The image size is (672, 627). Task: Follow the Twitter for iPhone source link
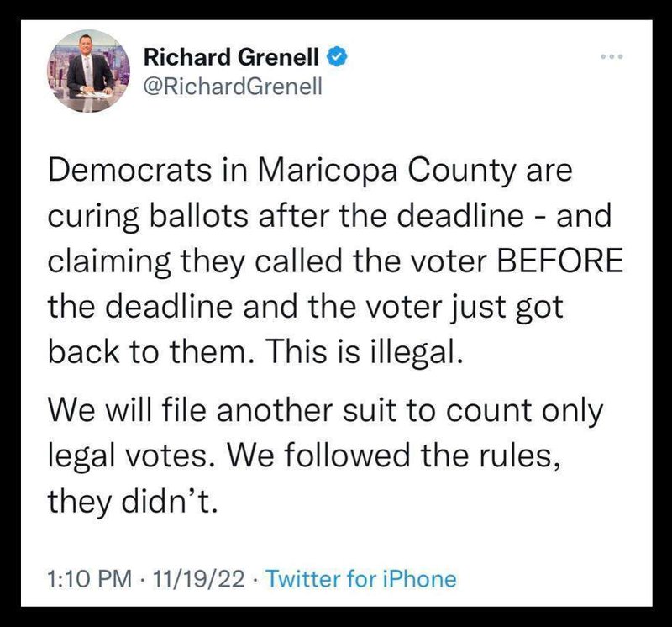click(x=361, y=579)
